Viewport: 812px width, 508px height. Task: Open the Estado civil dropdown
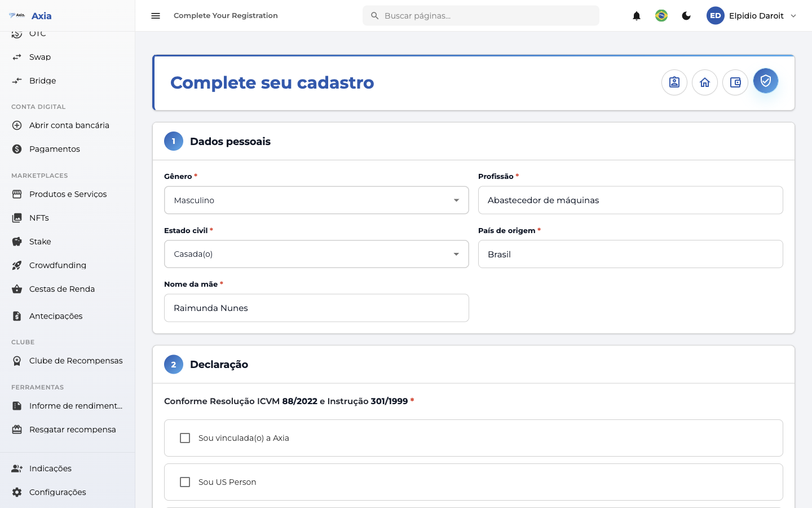coord(316,254)
